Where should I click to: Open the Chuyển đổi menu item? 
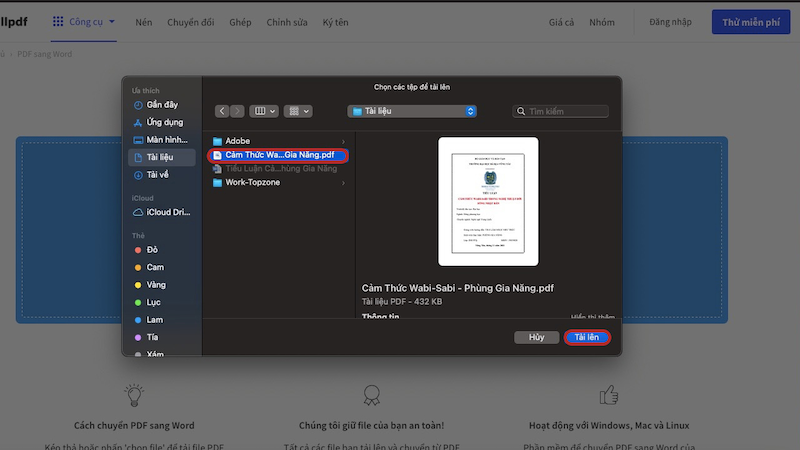(x=191, y=22)
